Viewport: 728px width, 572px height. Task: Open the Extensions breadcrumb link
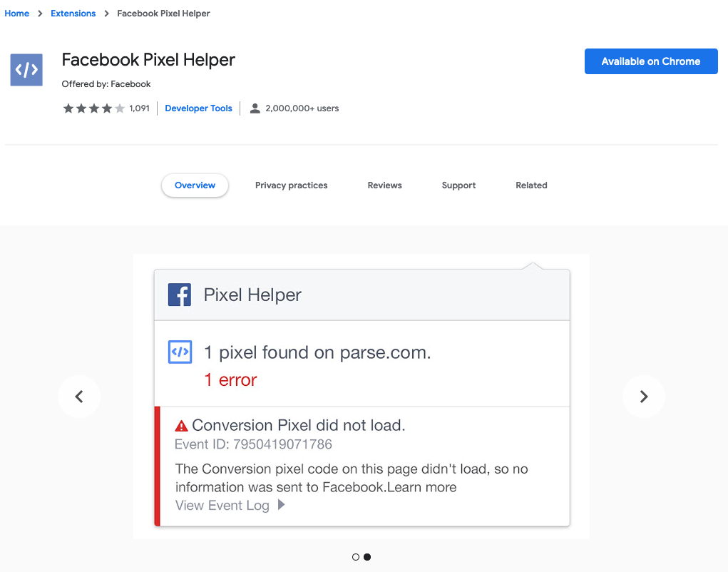73,14
